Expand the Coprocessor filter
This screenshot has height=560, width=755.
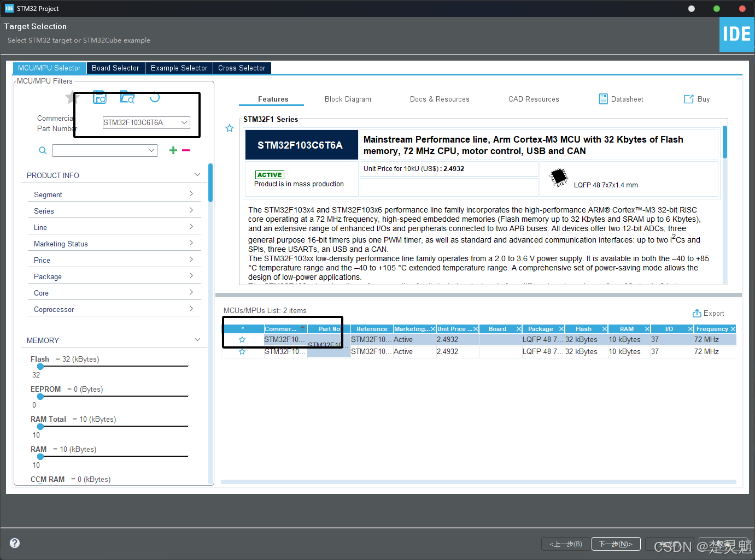tap(191, 309)
